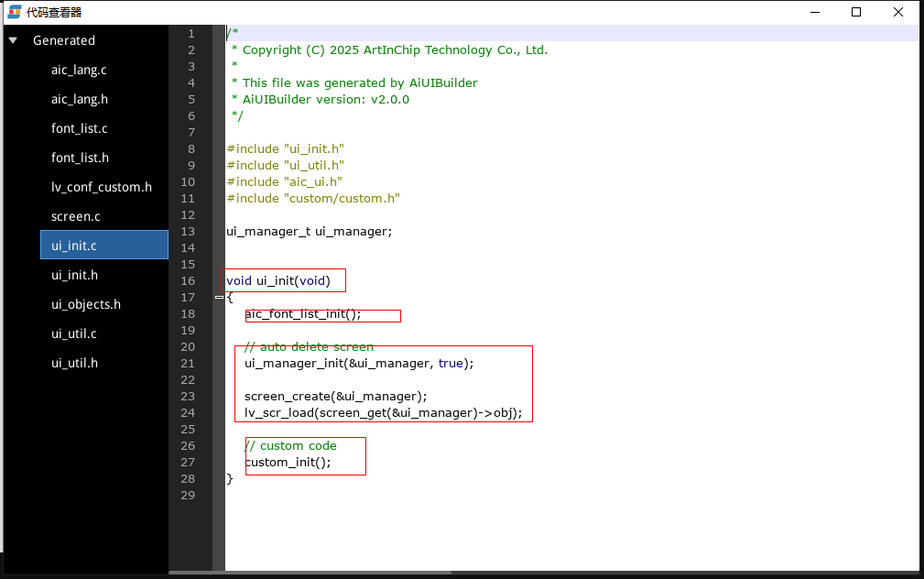The height and width of the screenshot is (579, 924).
Task: Click 'custom_init();' call
Action: pyautogui.click(x=288, y=463)
